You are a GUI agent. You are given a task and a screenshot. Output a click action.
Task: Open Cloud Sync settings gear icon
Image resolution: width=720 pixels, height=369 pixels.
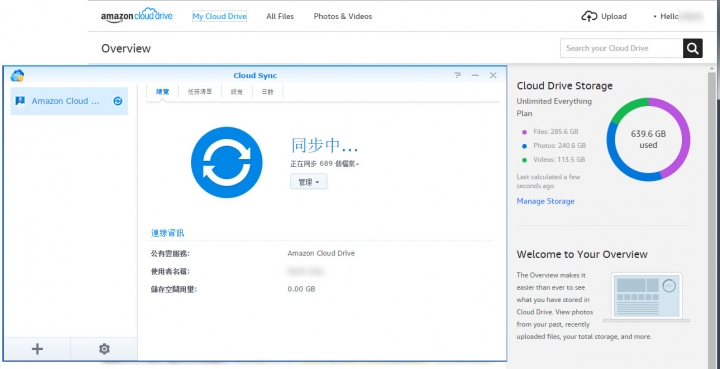pos(104,349)
